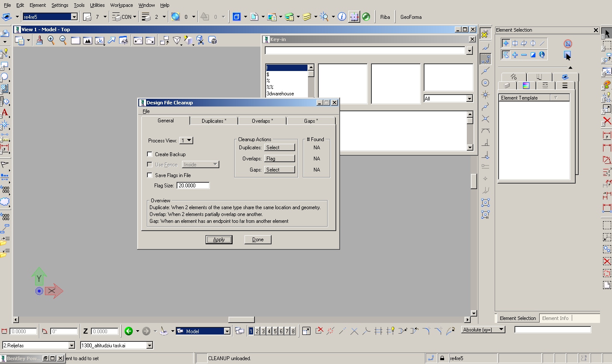Select the Clip Volume scissors icon
This screenshot has height=364, width=612.
(200, 40)
